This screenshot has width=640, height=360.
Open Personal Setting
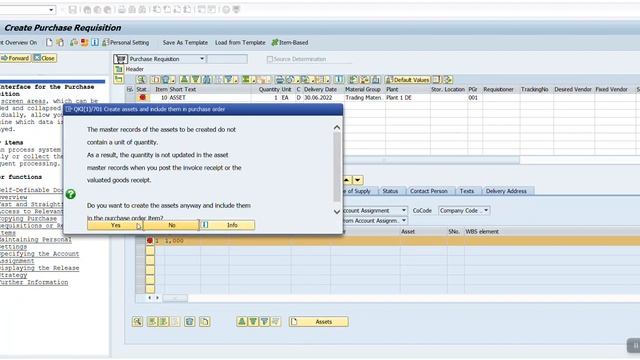[x=126, y=42]
